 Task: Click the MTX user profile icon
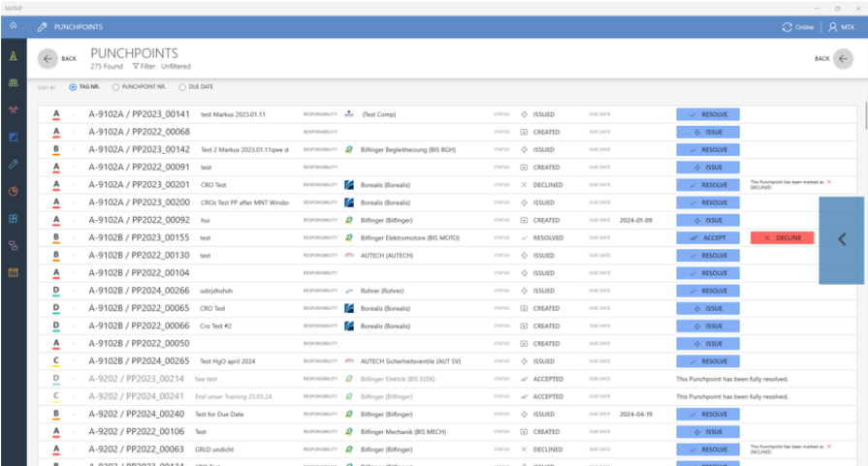(x=833, y=27)
